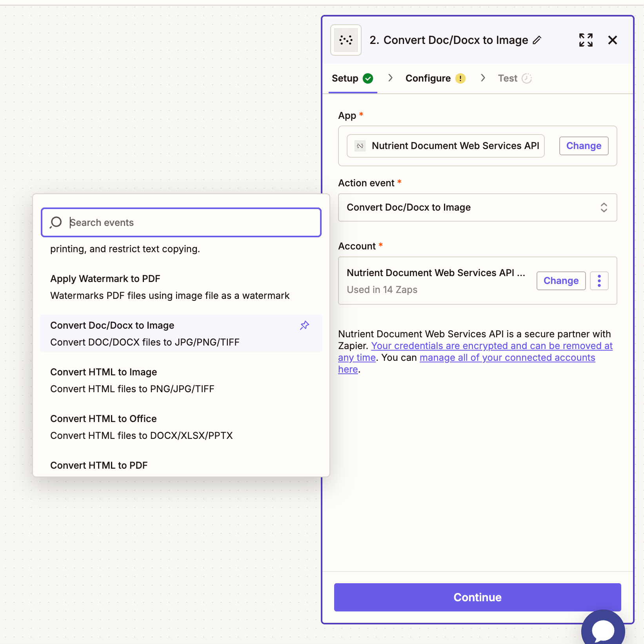Click 'Convert HTML files to DOCX/XLSX/PPTX' description
Image resolution: width=644 pixels, height=644 pixels.
tap(142, 436)
